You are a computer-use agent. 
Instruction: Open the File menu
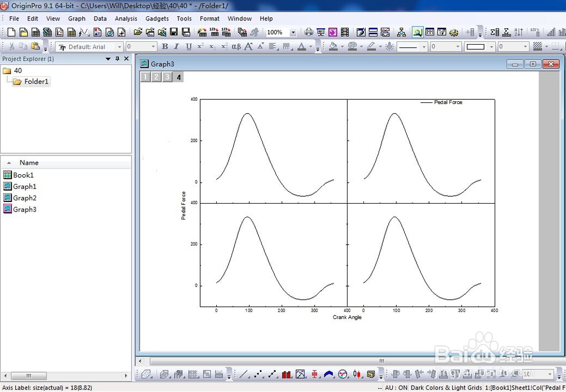tap(14, 19)
